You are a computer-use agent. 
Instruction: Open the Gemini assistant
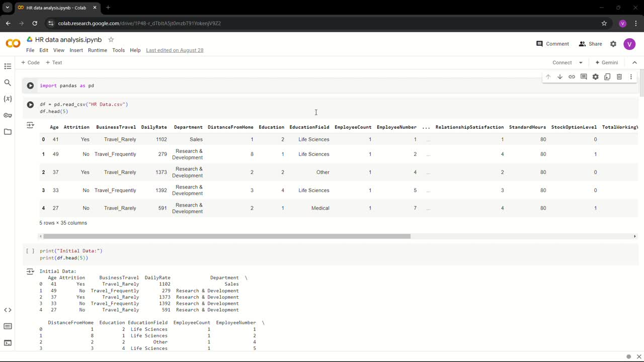click(x=606, y=63)
